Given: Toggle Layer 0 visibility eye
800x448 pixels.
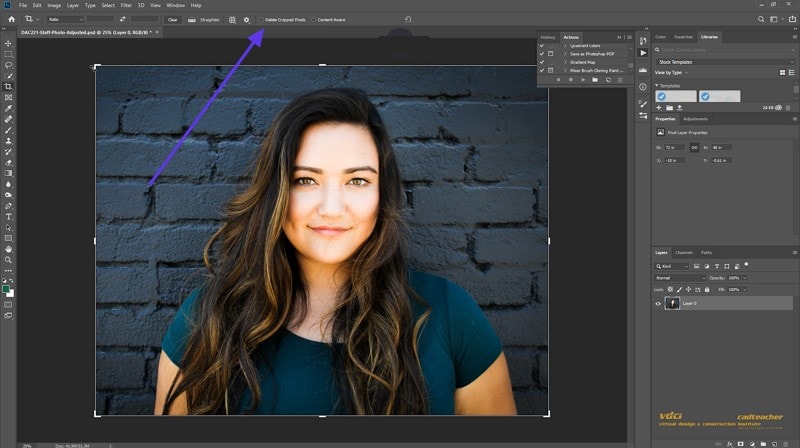Looking at the screenshot, I should (658, 304).
